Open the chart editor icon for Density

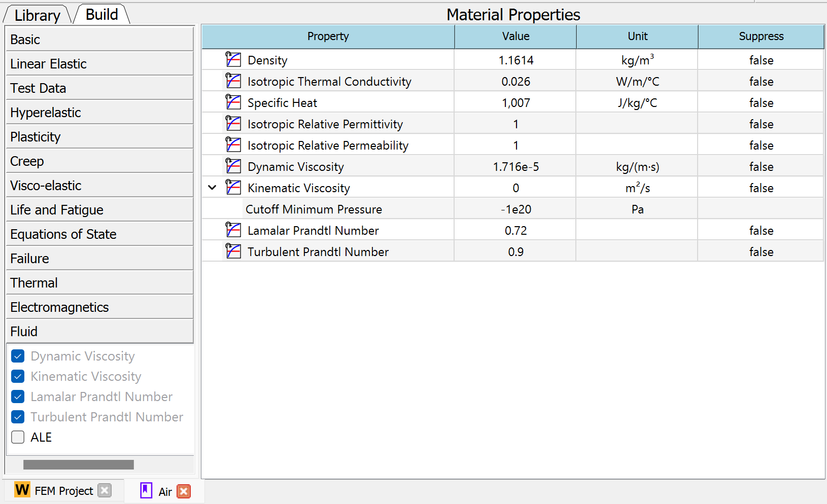pos(234,59)
